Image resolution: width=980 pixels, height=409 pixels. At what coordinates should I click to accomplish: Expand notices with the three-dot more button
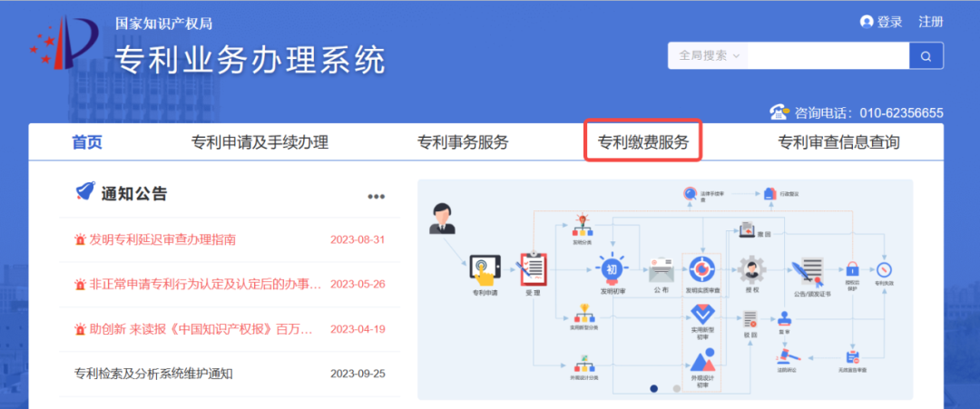376,197
